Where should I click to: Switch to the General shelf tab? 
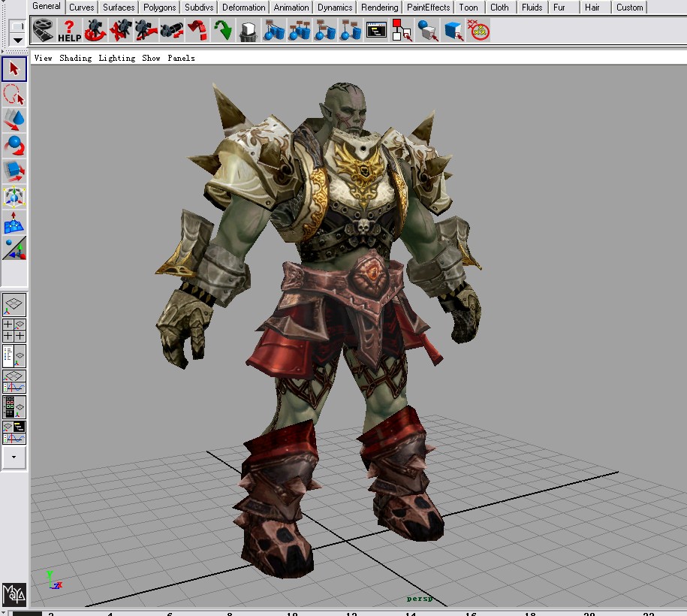47,7
